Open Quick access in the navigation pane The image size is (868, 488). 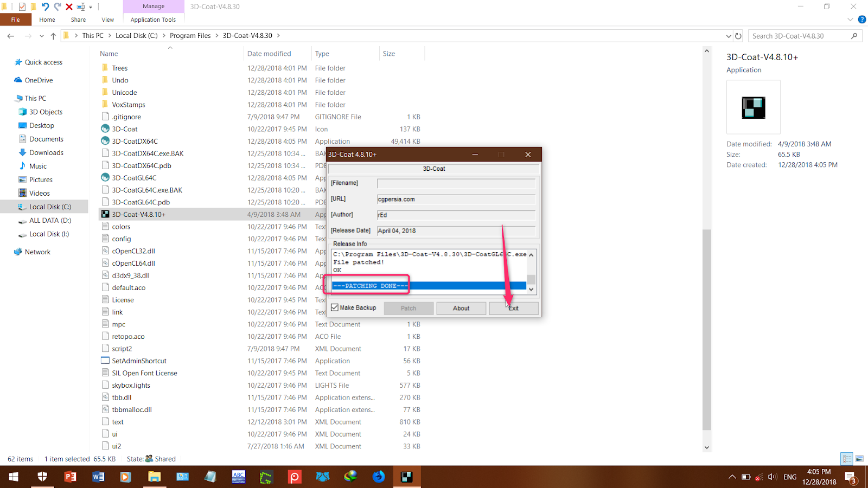pyautogui.click(x=43, y=62)
